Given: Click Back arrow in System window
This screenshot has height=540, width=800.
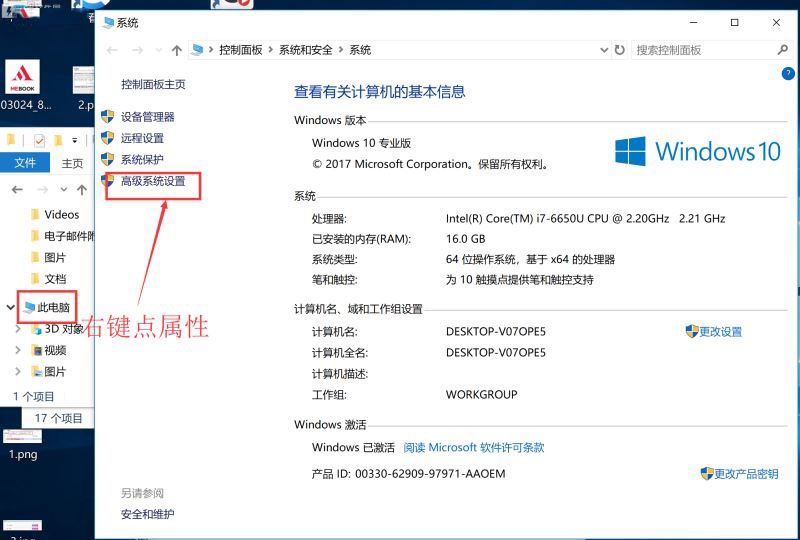Looking at the screenshot, I should coord(112,50).
